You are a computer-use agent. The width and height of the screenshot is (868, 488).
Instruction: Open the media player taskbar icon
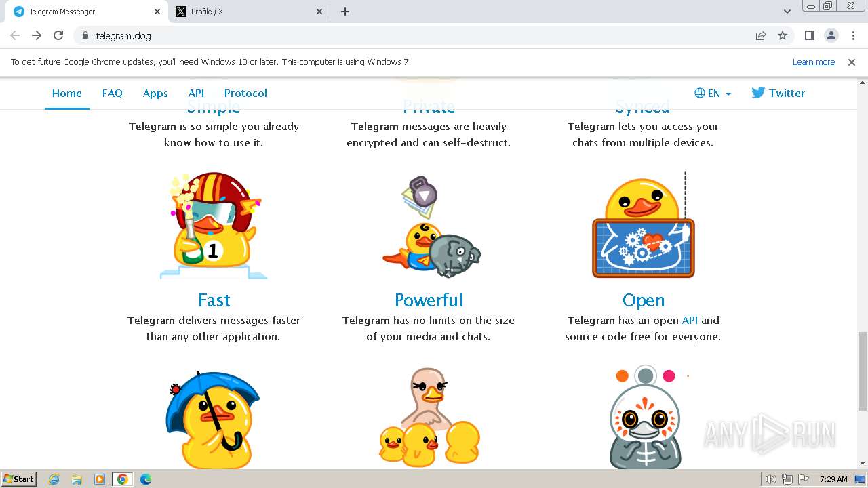tap(100, 479)
